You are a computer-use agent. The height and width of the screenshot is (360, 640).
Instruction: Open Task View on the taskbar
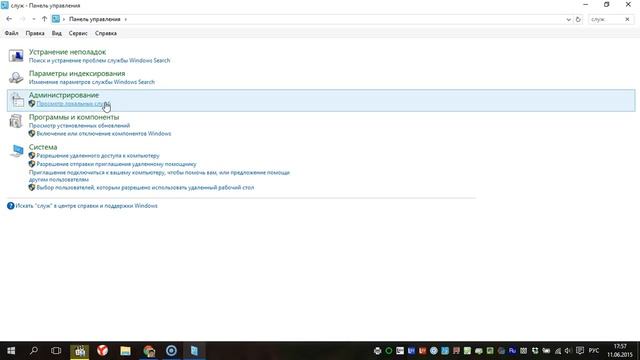click(56, 351)
